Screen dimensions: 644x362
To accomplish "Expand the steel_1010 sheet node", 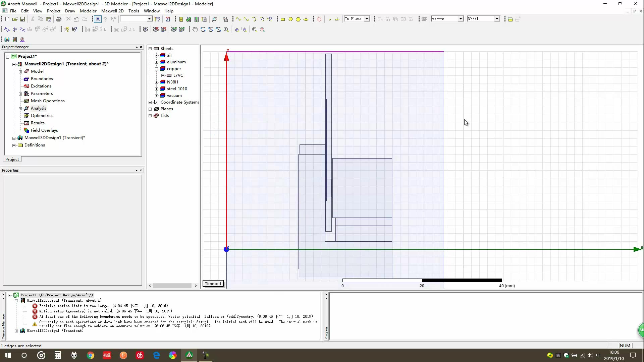I will (x=156, y=89).
